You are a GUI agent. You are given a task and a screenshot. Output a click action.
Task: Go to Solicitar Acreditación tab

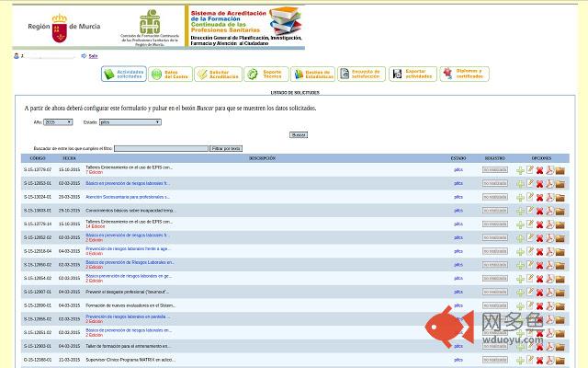pos(219,74)
